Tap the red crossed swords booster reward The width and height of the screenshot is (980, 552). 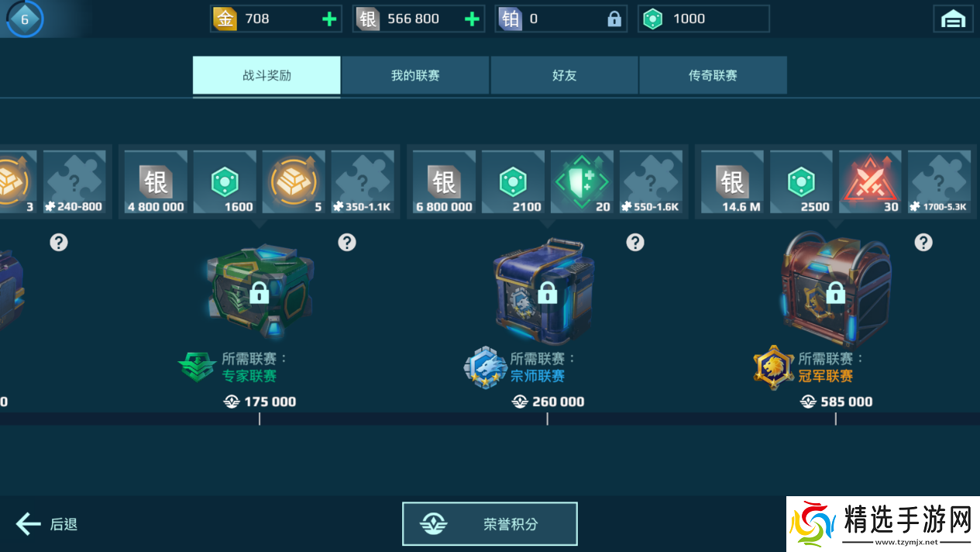coord(870,183)
